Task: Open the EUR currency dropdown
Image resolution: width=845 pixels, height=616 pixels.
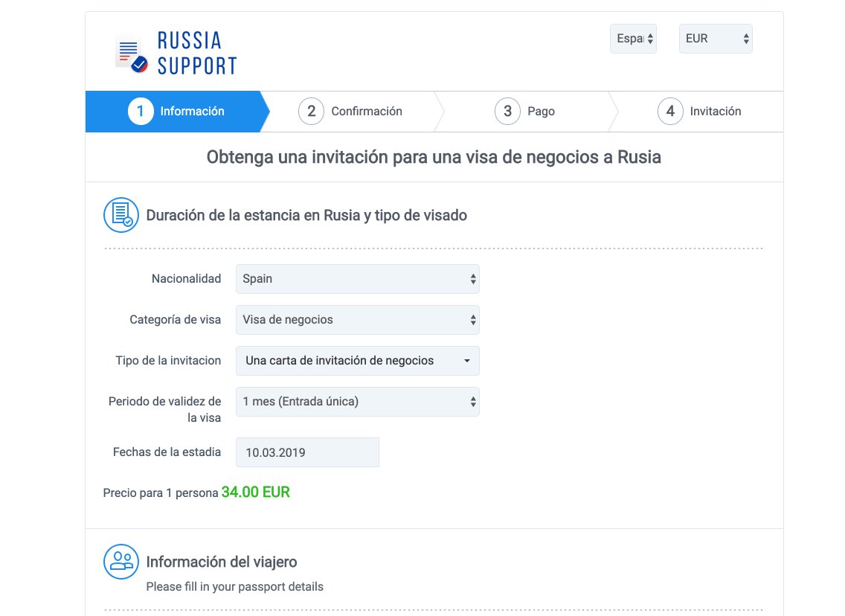Action: pos(715,39)
